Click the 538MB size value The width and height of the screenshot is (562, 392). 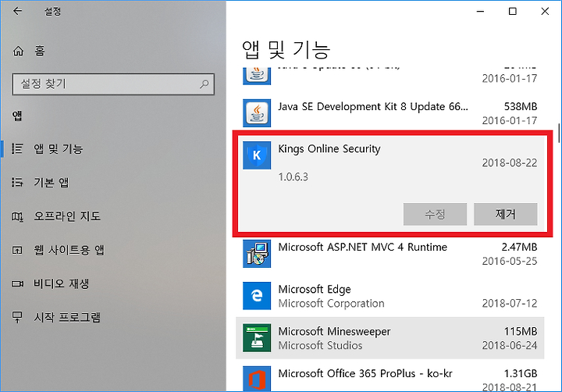tap(521, 106)
